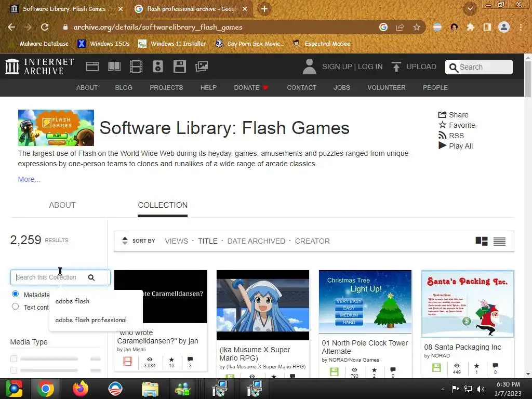Sort results by TITLE

[208, 241]
